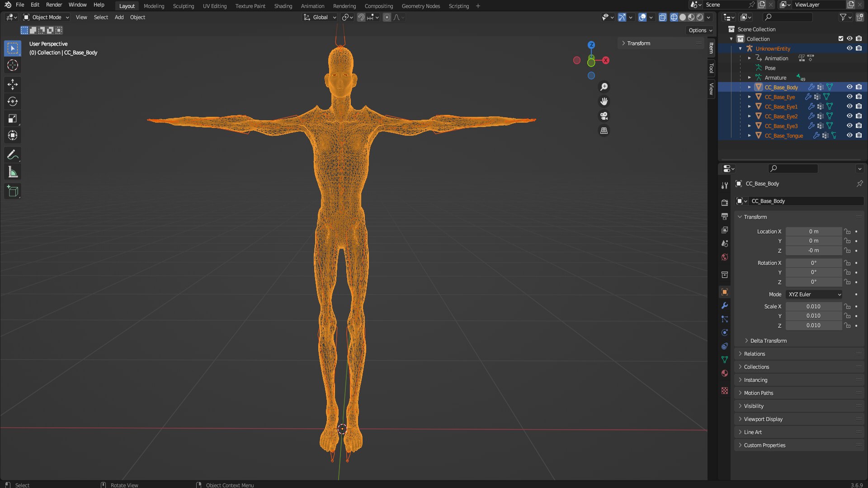
Task: Select the Annotate tool
Action: 13,155
